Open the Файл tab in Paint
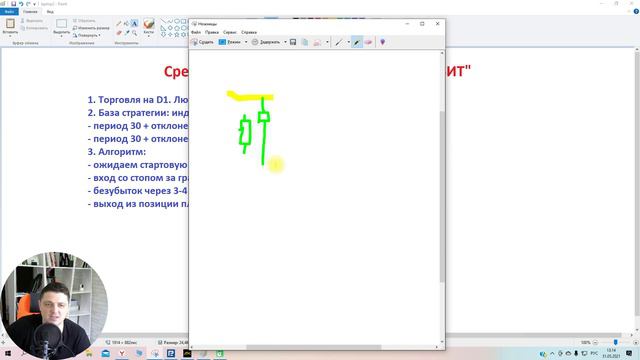The image size is (640, 360). coord(9,12)
